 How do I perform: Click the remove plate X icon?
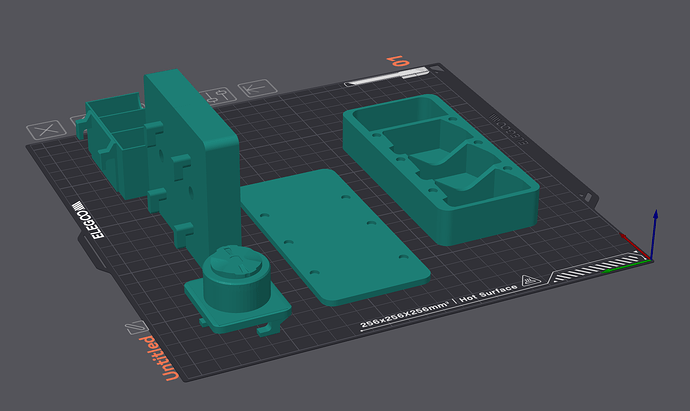pos(44,131)
